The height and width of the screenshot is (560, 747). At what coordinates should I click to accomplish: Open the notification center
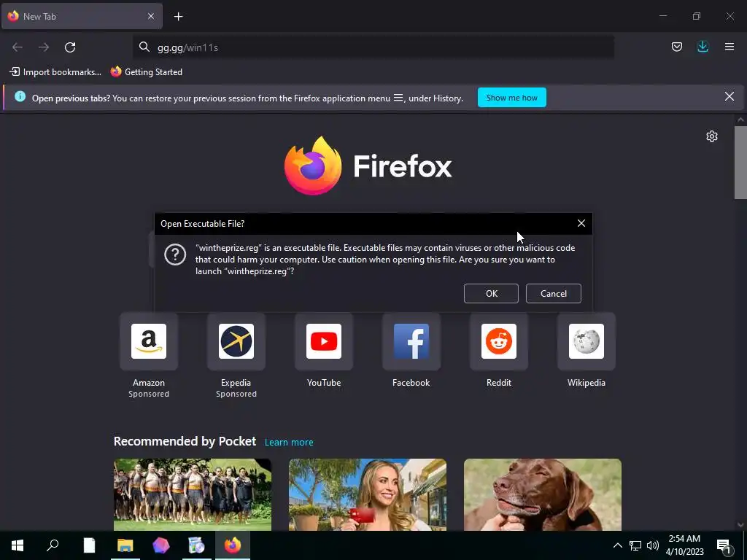724,545
